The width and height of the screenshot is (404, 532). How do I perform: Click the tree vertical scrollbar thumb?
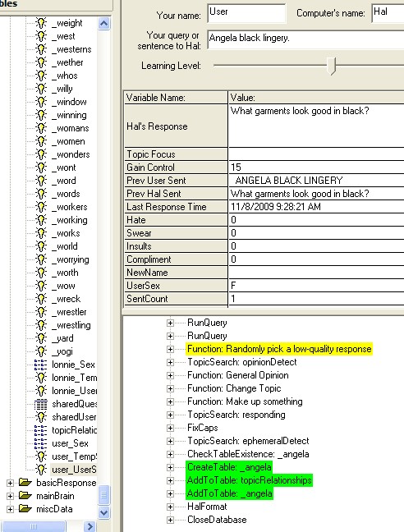(x=103, y=496)
